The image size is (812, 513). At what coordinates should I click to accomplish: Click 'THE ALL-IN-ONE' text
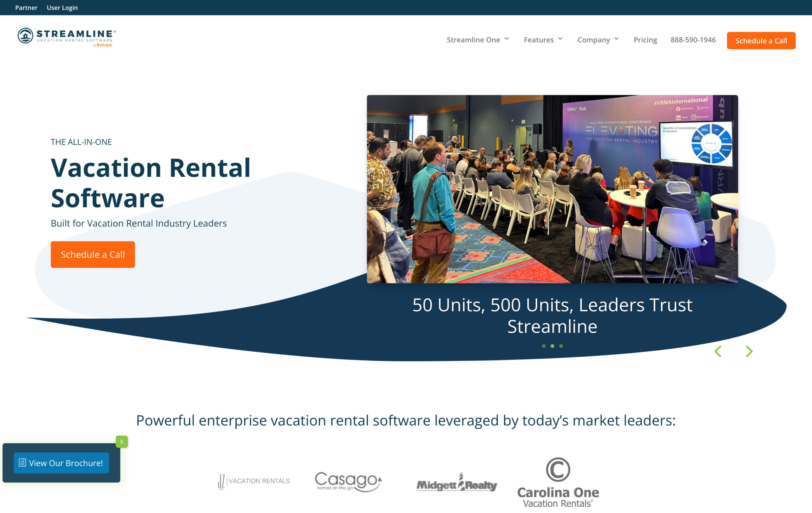point(81,142)
